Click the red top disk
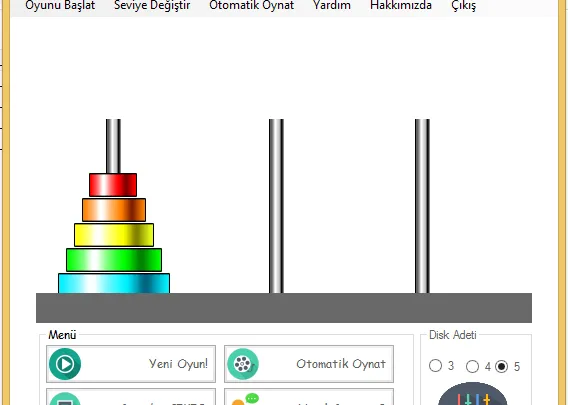 point(113,185)
